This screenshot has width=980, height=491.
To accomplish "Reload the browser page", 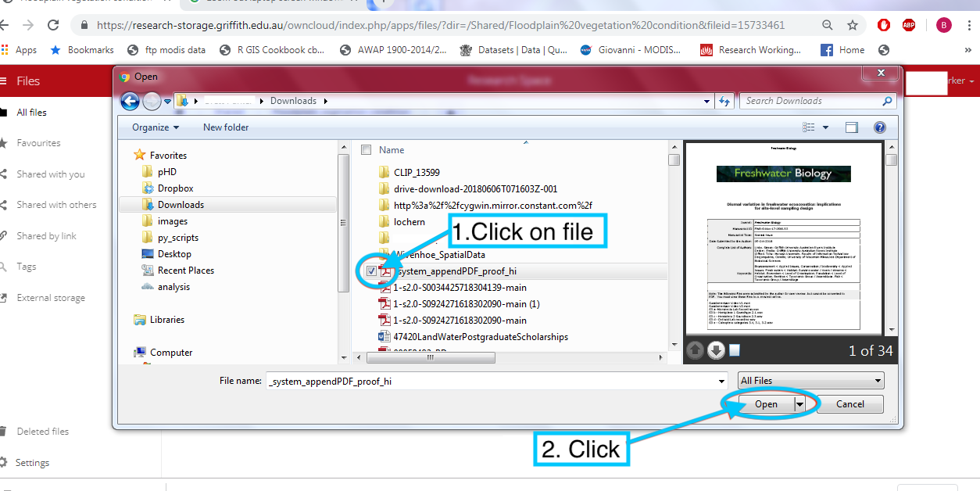I will (x=53, y=25).
